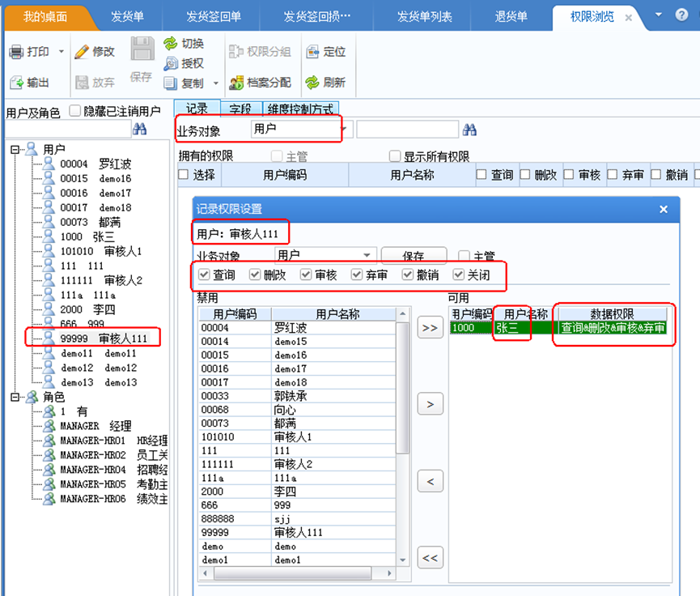Click the 保存 button in dialog

(414, 256)
